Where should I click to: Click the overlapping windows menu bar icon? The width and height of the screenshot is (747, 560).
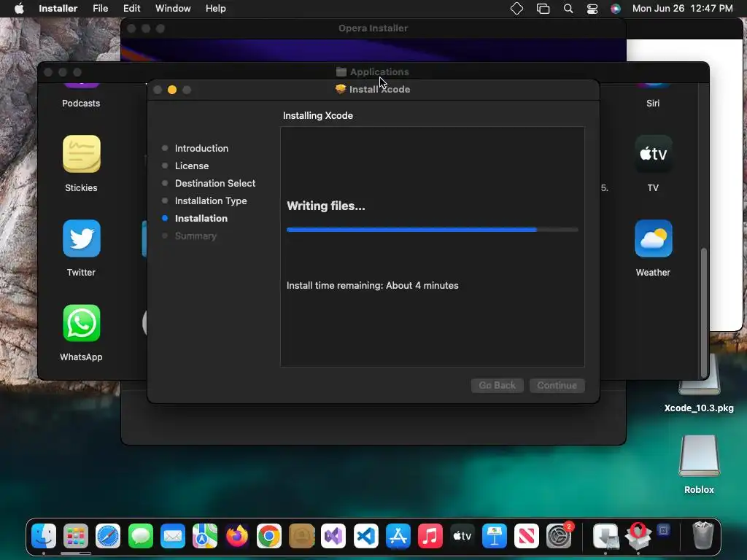coord(543,9)
